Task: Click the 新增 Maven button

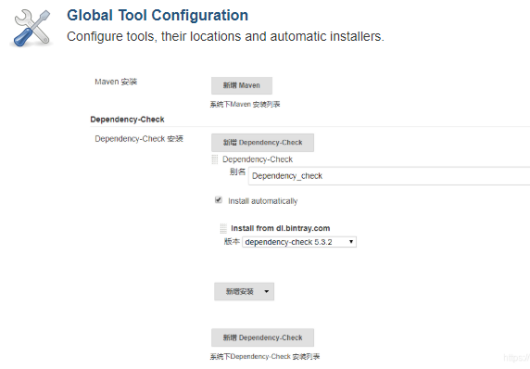Action: 242,85
